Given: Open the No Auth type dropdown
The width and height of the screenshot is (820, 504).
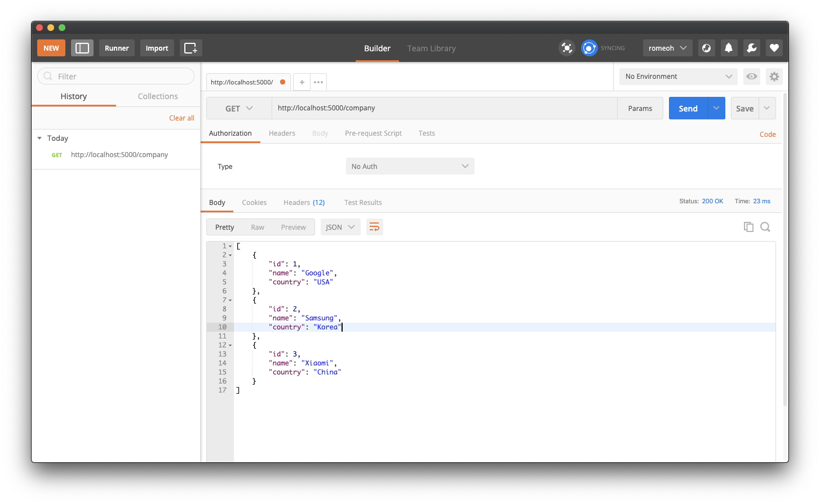Looking at the screenshot, I should click(x=410, y=166).
